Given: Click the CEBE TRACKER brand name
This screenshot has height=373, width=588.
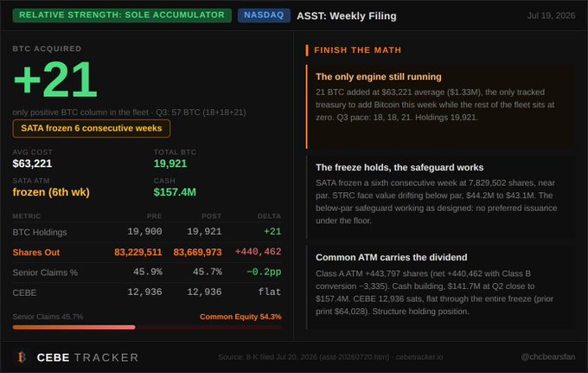Looking at the screenshot, I should pyautogui.click(x=87, y=357).
